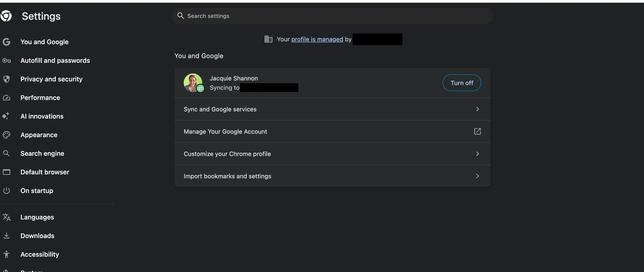Click the download arrow icon for Downloads

(7, 236)
